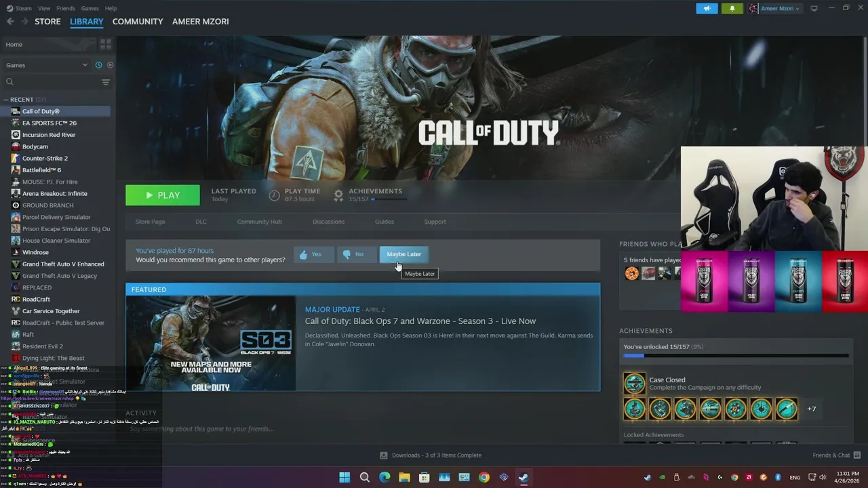868x488 pixels.
Task: Open the AMEER MZORI profile tab
Action: pos(201,22)
